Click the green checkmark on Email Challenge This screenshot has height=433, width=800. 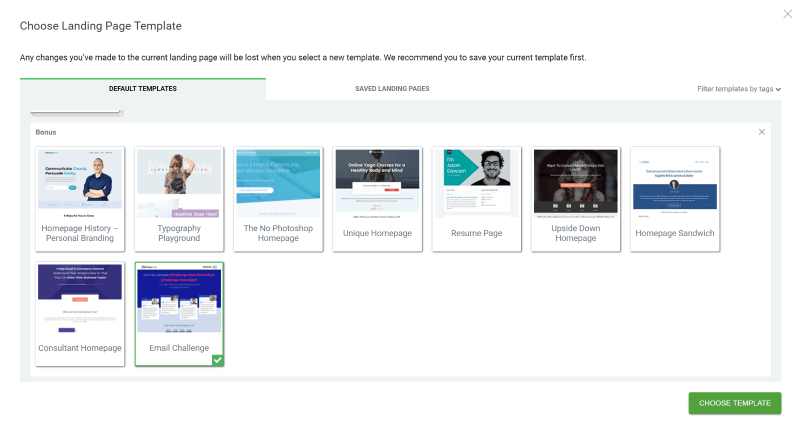[217, 359]
